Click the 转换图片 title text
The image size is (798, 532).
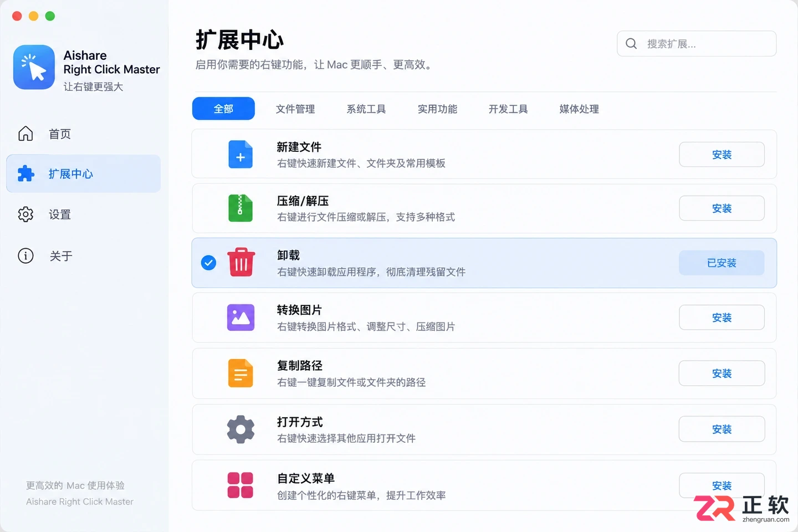(299, 310)
